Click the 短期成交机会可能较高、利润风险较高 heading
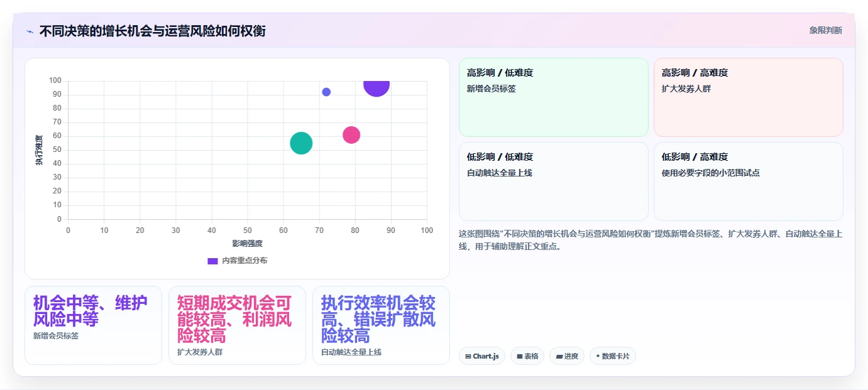This screenshot has width=868, height=390. pyautogui.click(x=234, y=319)
